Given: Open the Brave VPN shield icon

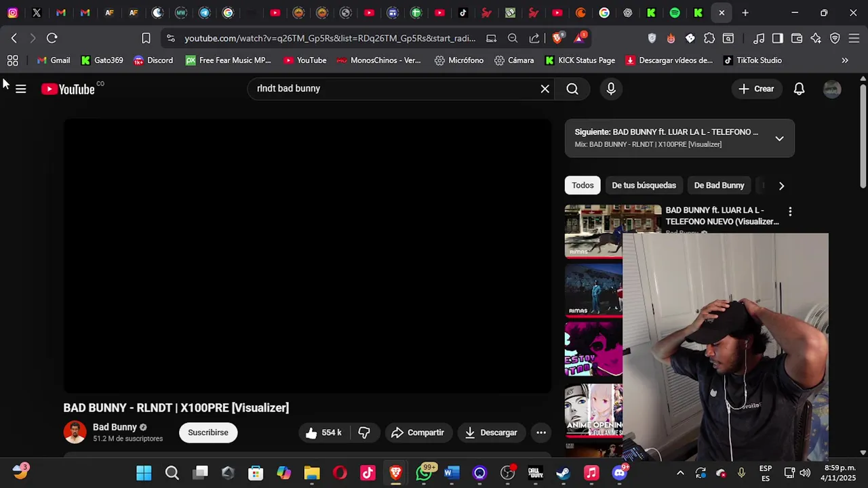Looking at the screenshot, I should click(x=835, y=38).
